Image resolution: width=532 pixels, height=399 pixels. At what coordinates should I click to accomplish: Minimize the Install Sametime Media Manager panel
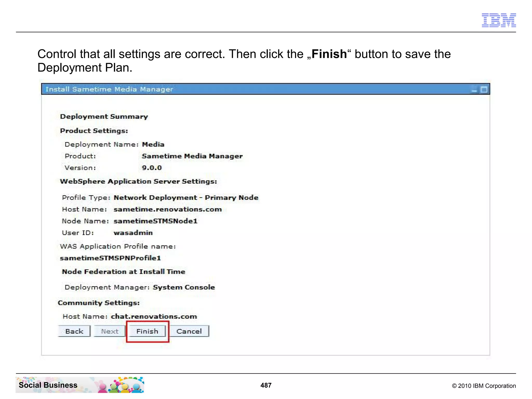475,90
